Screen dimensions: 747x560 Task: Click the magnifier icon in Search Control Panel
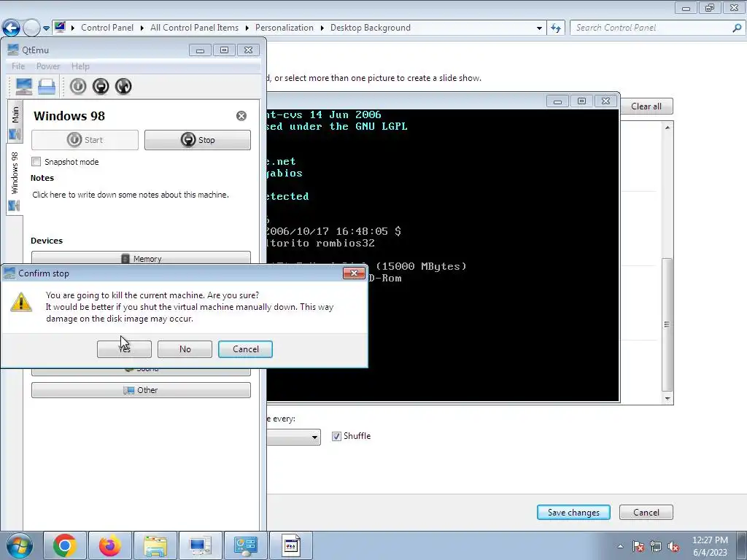click(737, 28)
